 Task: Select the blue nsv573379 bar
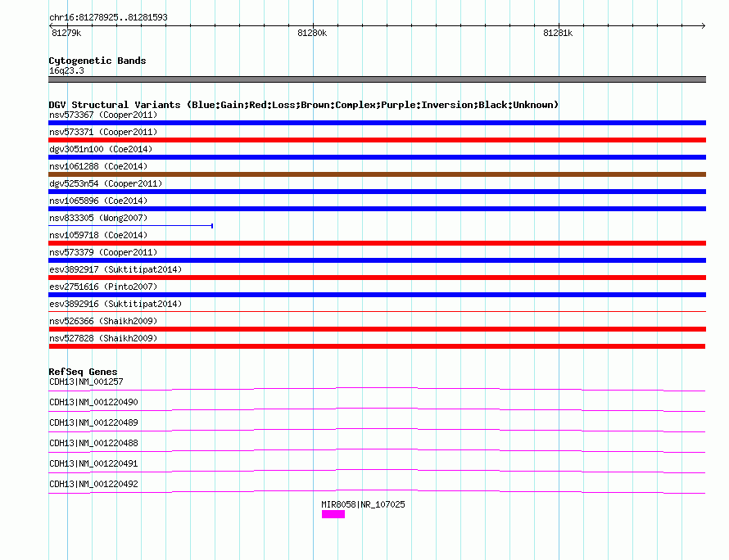tap(377, 260)
